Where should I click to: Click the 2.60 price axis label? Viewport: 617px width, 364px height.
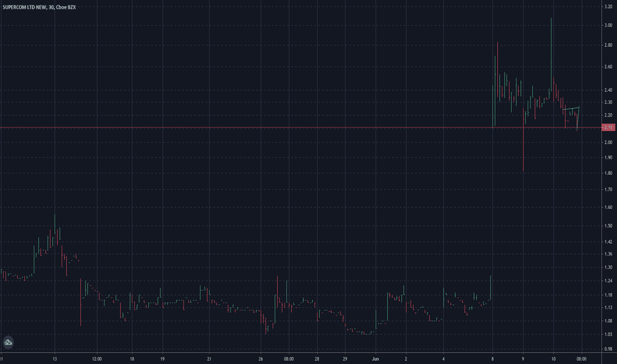pos(608,66)
